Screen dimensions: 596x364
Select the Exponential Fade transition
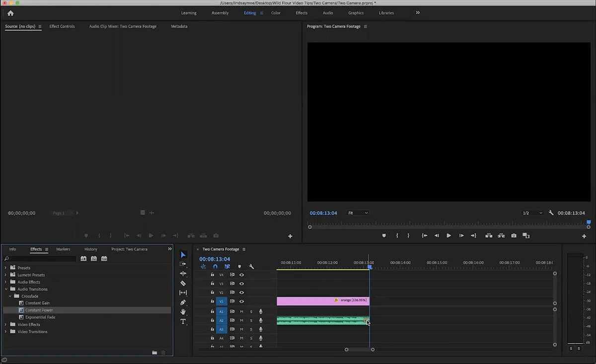(40, 317)
